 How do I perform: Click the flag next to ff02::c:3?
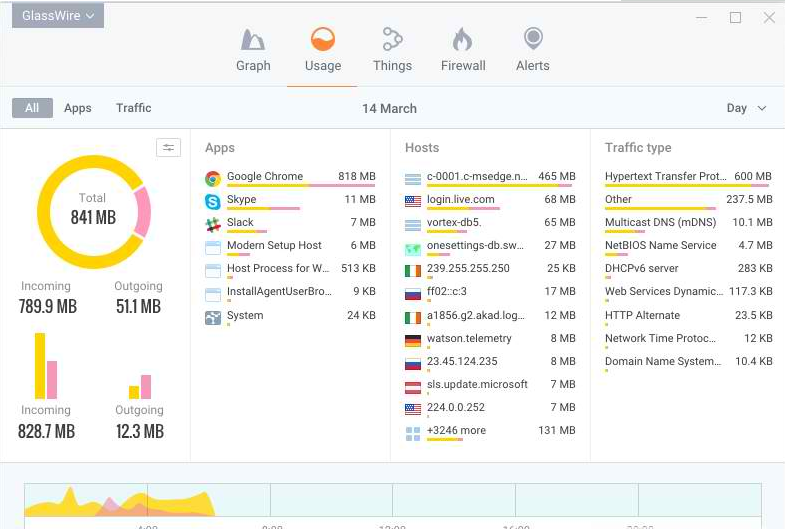[x=413, y=294]
